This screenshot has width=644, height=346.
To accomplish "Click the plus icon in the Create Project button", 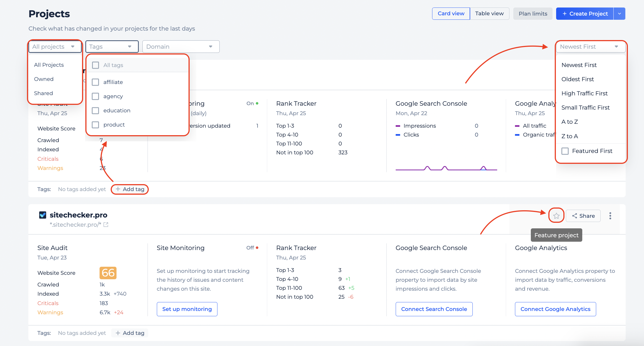I will click(x=564, y=14).
